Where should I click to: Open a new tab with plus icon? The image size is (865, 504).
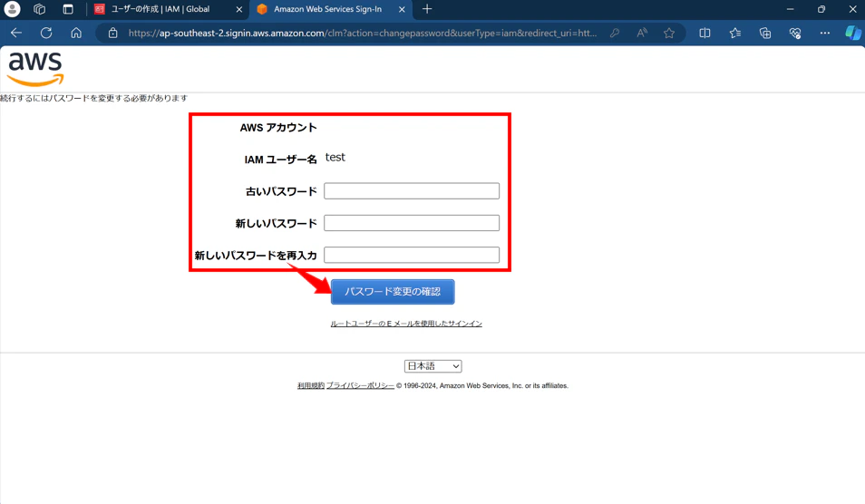[x=427, y=9]
